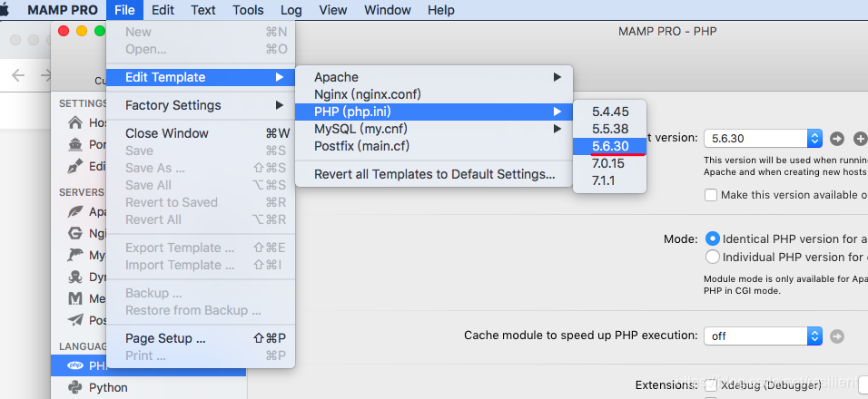Check Make this version available option
The image size is (868, 399).
point(711,195)
